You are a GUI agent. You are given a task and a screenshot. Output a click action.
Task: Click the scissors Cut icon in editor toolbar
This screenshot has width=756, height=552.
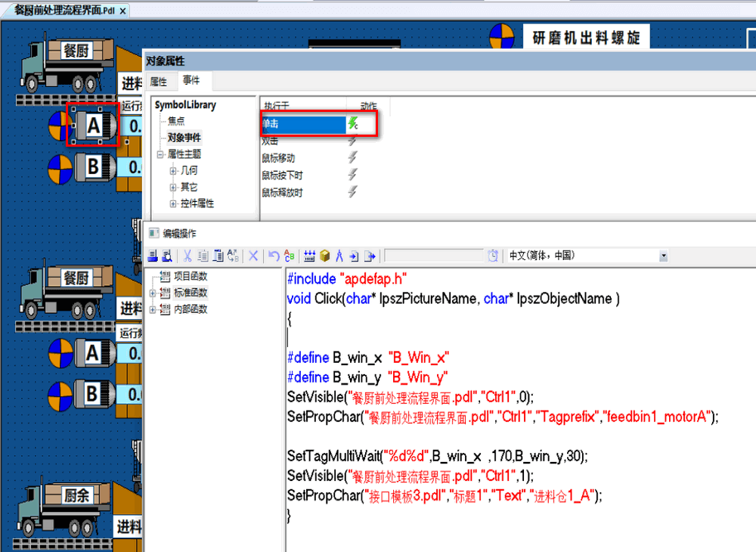pyautogui.click(x=186, y=256)
